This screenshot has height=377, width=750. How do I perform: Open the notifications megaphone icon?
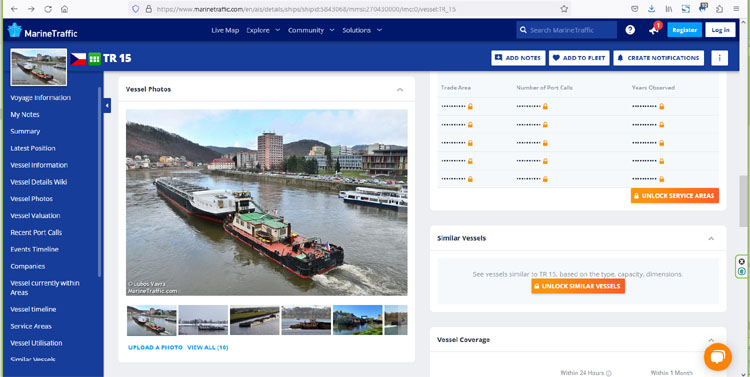(654, 30)
